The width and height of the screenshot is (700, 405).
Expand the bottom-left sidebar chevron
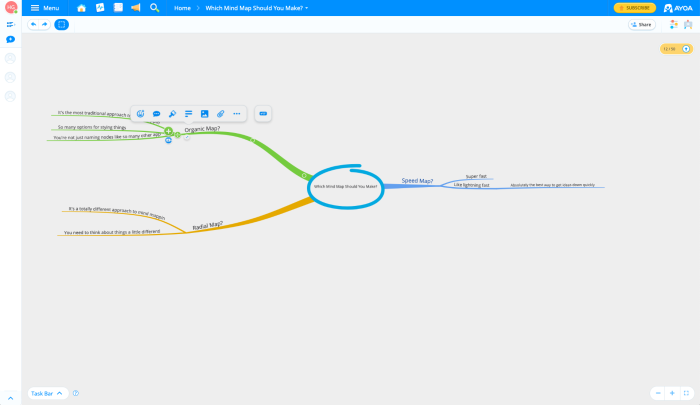pyautogui.click(x=11, y=398)
